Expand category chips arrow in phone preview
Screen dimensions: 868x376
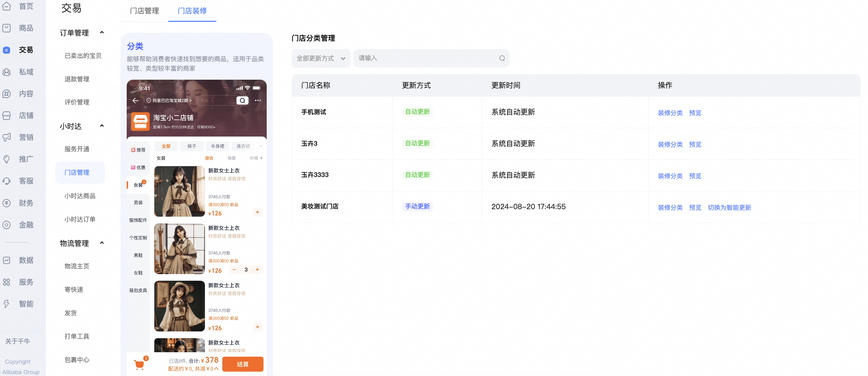(261, 146)
